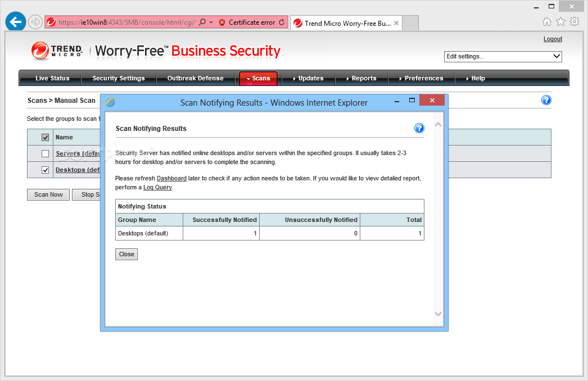Click the Notifying Status table title
This screenshot has width=588, height=381.
pos(142,206)
